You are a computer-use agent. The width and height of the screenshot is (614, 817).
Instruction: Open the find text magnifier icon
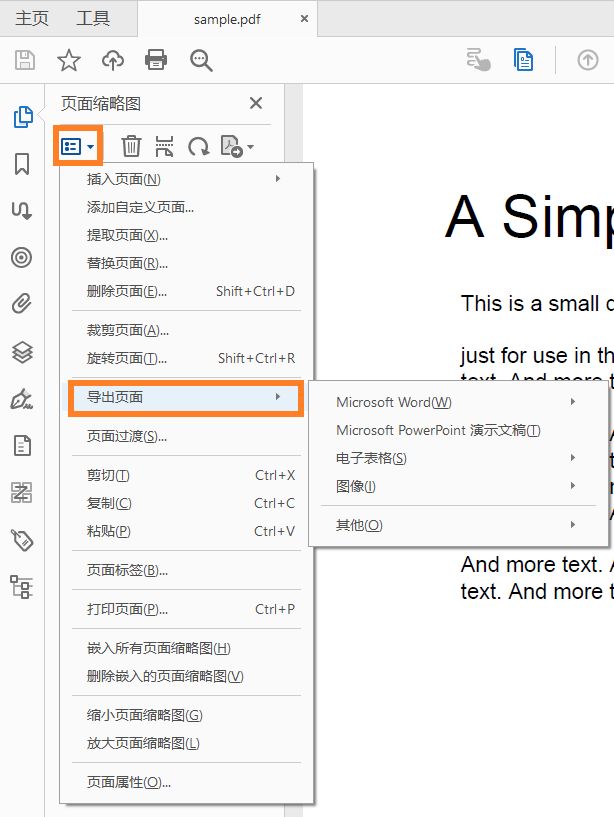click(x=201, y=60)
